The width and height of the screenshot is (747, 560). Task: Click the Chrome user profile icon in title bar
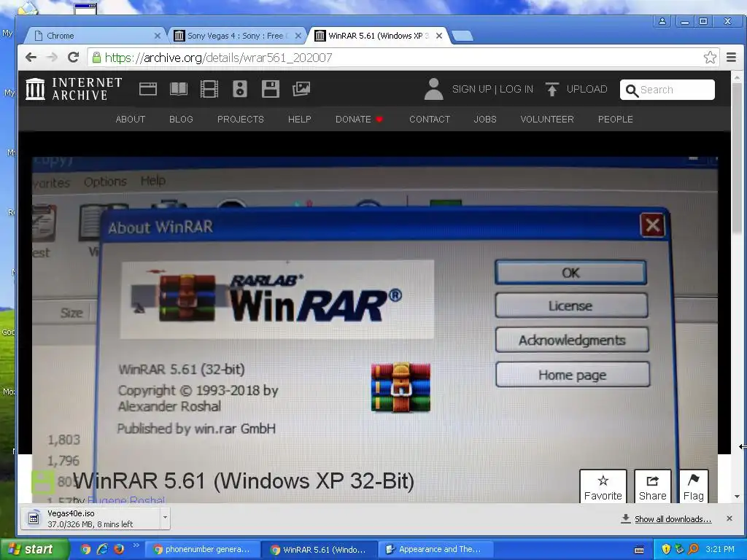(662, 21)
